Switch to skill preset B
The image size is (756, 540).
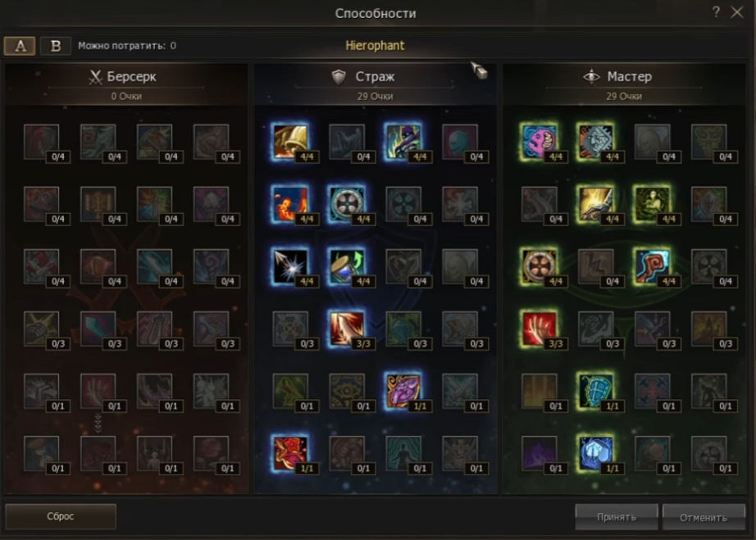coord(56,46)
